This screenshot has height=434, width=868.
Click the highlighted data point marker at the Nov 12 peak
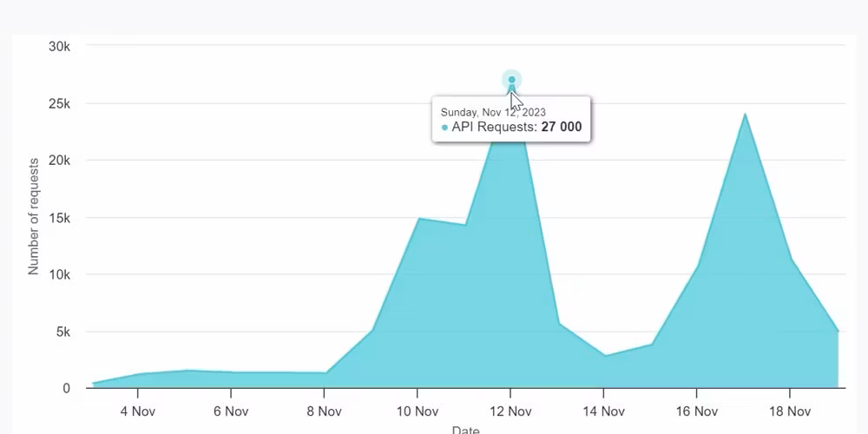click(511, 80)
